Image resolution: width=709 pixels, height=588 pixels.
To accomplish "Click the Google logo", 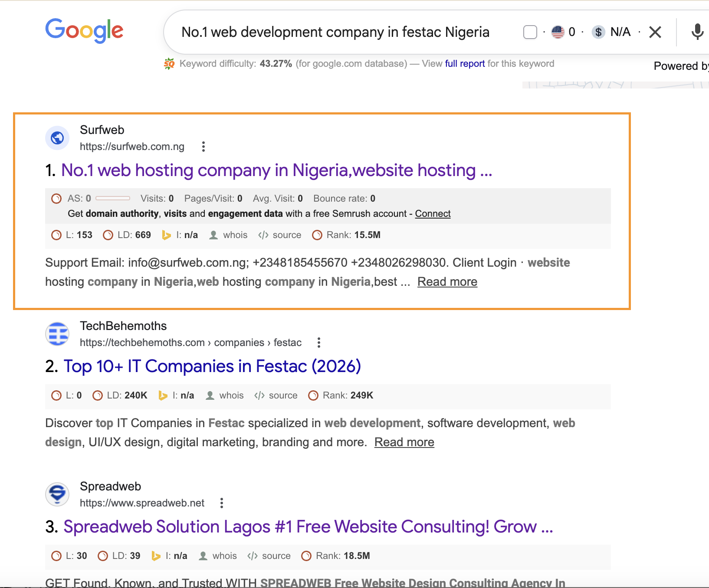I will (x=84, y=30).
